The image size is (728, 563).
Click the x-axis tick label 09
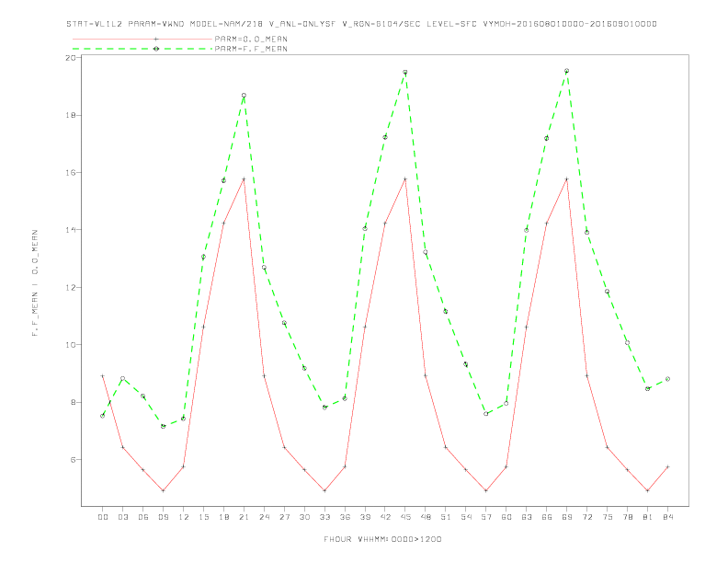[x=164, y=517]
